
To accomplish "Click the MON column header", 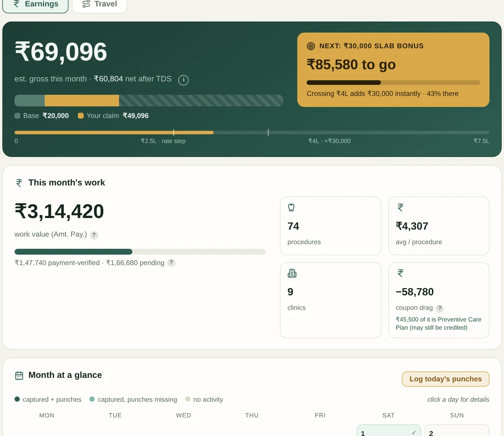I will pos(47,415).
